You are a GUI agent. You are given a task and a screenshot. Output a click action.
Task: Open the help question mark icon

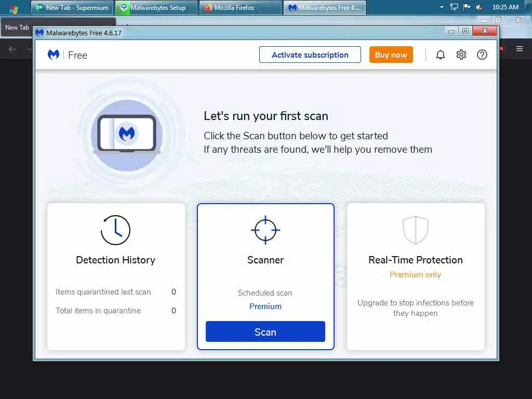[x=482, y=55]
